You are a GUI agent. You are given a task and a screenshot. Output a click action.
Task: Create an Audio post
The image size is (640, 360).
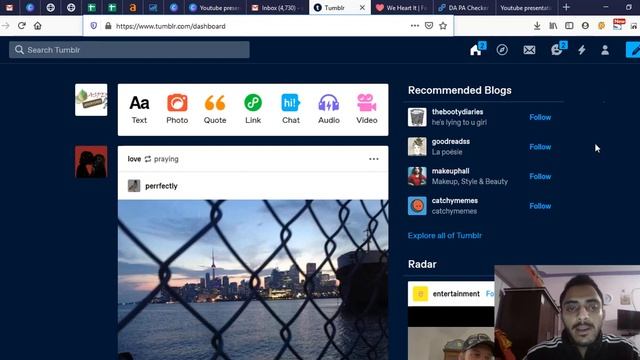coord(329,109)
